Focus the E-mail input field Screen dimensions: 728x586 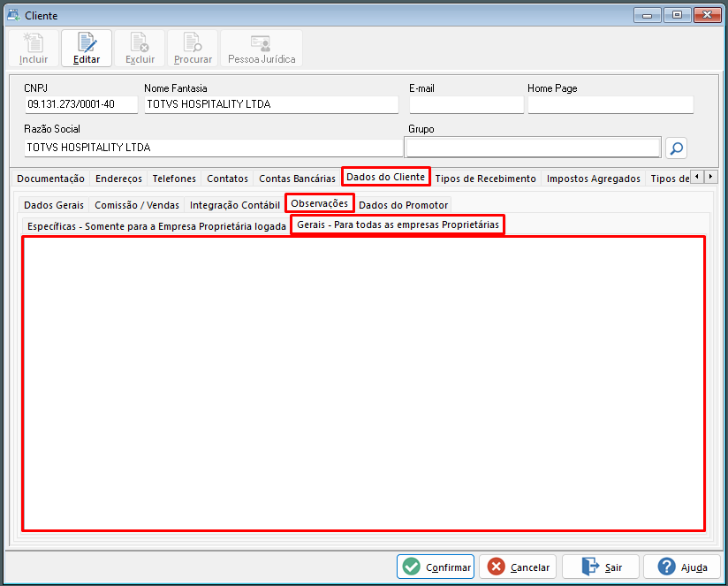pyautogui.click(x=466, y=104)
